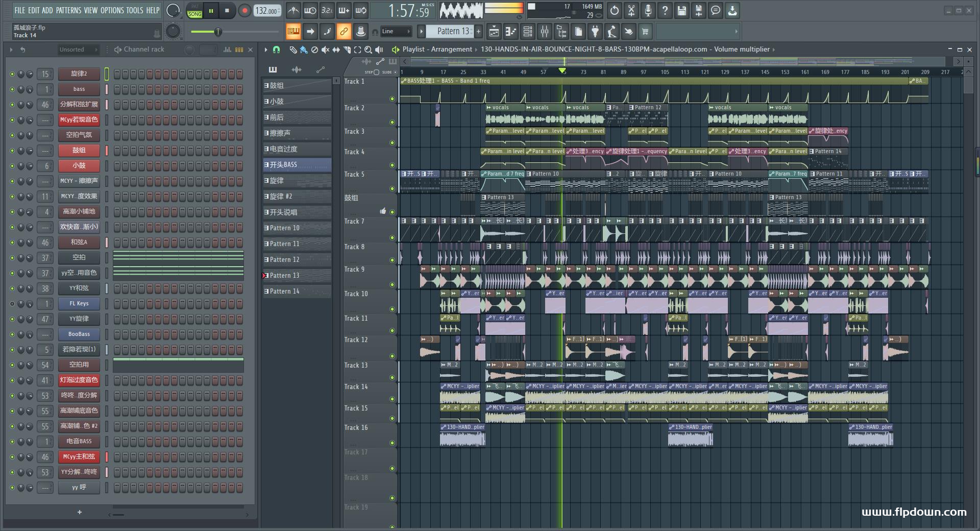Open the playlist view icon
980x531 pixels.
point(494,32)
